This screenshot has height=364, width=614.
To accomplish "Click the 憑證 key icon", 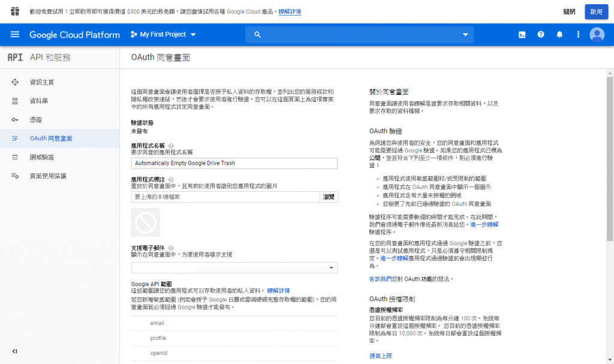I will coord(15,119).
